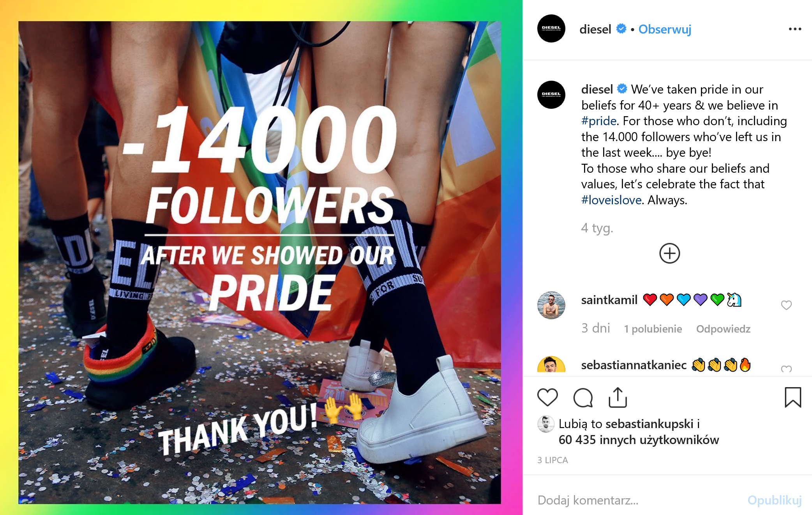
Task: Click the Opublikuj publish button
Action: tap(774, 500)
